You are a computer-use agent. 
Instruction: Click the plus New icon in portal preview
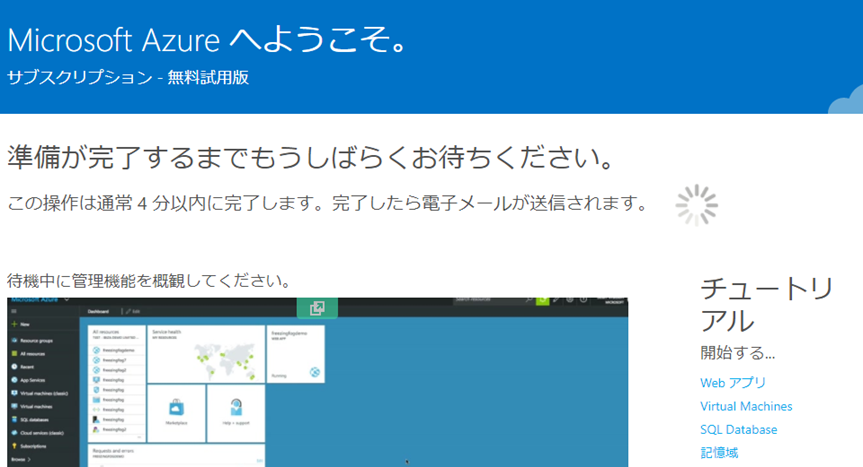tap(15, 325)
